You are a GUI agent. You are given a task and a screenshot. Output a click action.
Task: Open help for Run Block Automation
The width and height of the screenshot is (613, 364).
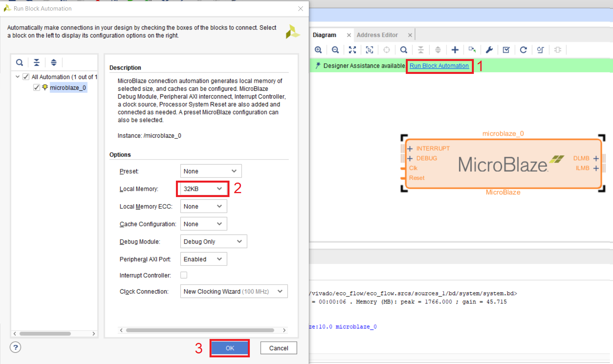tap(15, 347)
